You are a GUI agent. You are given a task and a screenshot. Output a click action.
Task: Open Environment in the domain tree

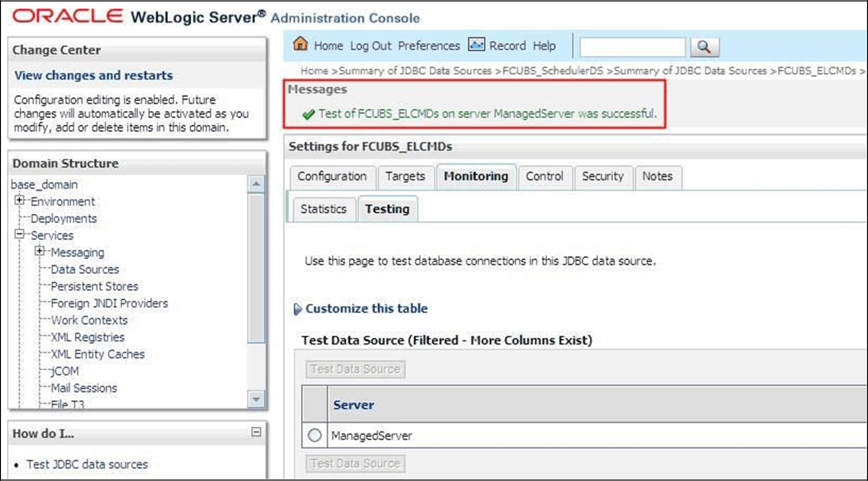pyautogui.click(x=63, y=202)
